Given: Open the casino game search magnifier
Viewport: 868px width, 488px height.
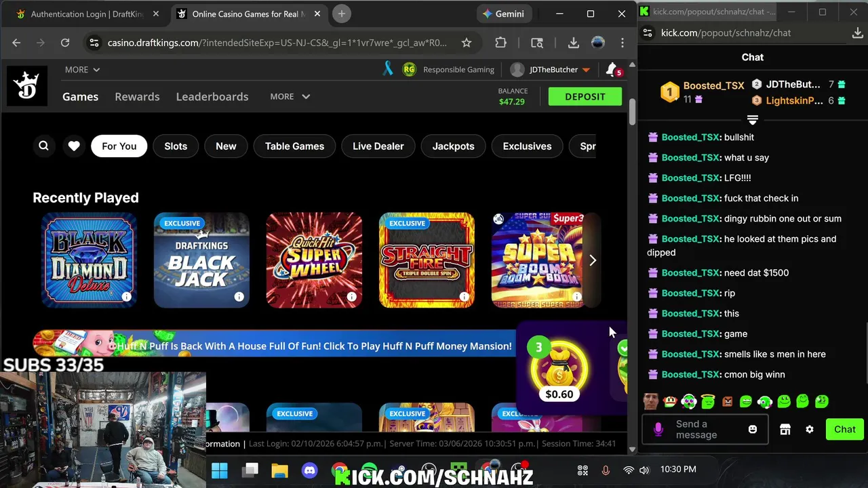Looking at the screenshot, I should [x=43, y=146].
